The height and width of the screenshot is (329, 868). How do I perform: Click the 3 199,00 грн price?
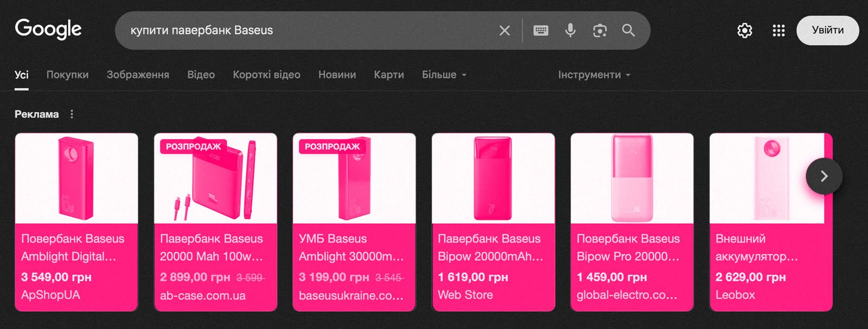[x=334, y=277]
